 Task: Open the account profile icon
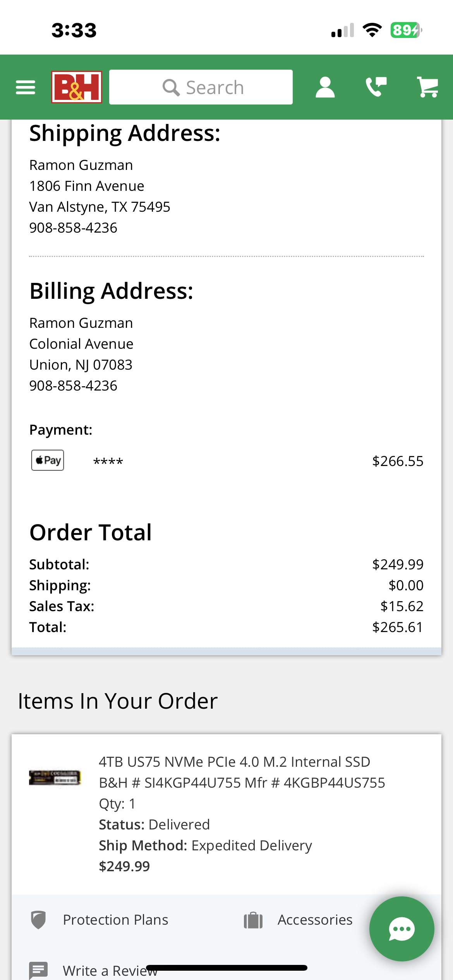[x=325, y=87]
